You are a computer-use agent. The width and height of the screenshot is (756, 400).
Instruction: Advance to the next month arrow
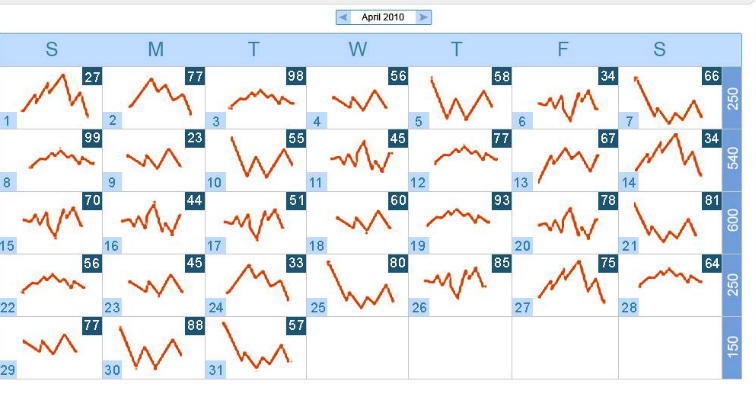tap(424, 17)
